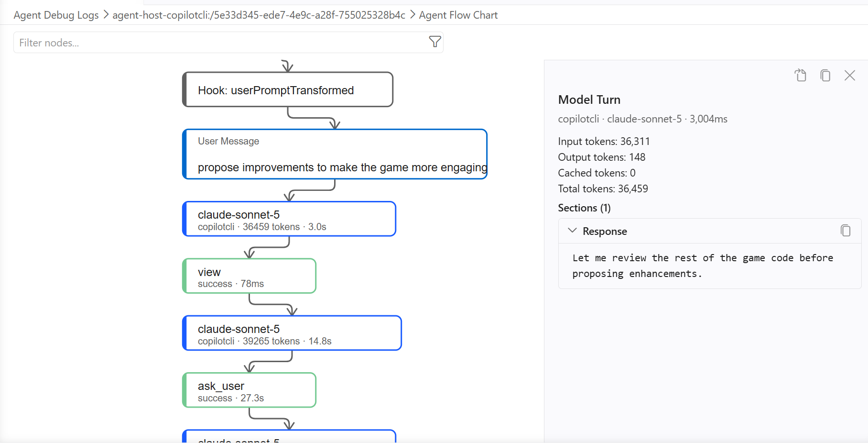Collapse the Response section chevron
868x443 pixels.
(572, 231)
